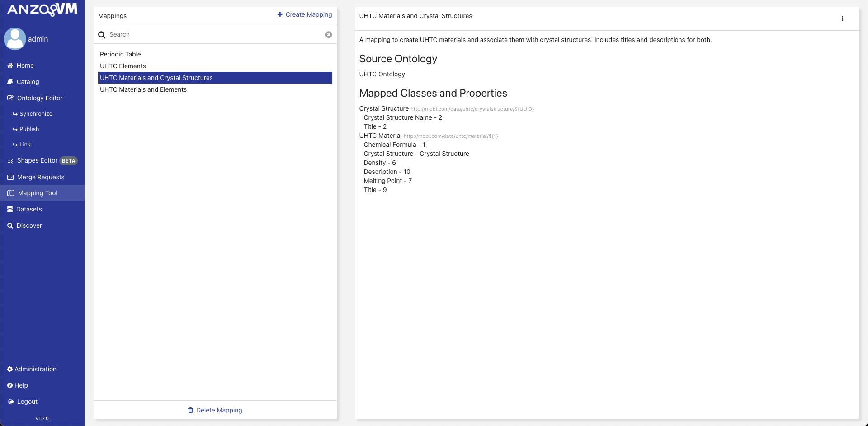Open Catalog via its book icon

[x=10, y=82]
